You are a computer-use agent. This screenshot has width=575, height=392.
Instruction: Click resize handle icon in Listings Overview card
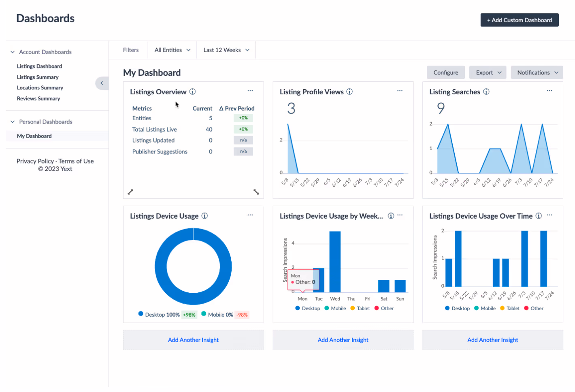tap(256, 192)
